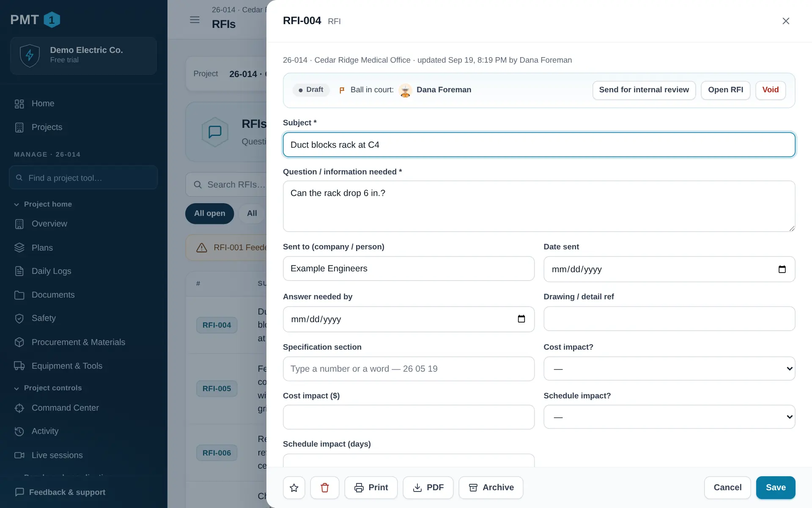Open the calendar picker for Date sent
This screenshot has width=812, height=508.
click(x=782, y=269)
